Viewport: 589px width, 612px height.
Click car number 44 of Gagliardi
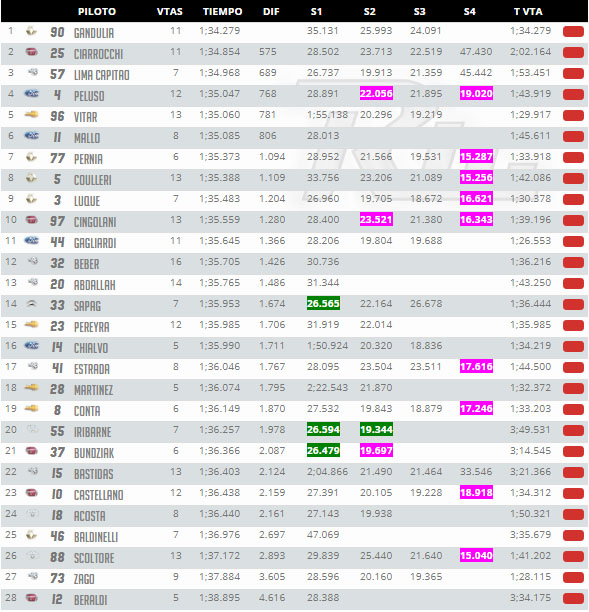pyautogui.click(x=57, y=242)
